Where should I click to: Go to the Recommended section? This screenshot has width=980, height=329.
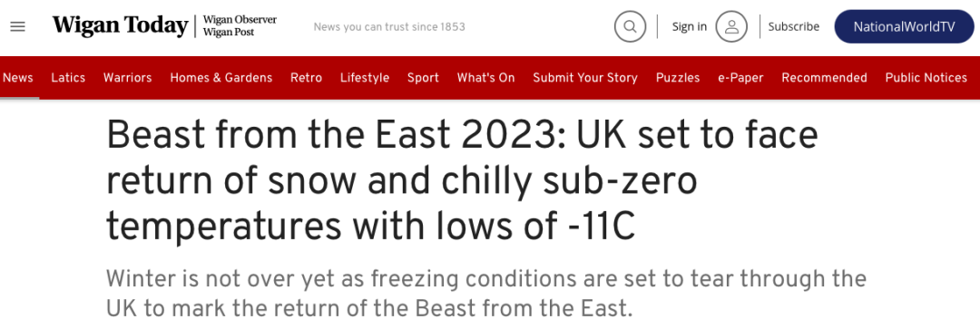click(x=824, y=78)
